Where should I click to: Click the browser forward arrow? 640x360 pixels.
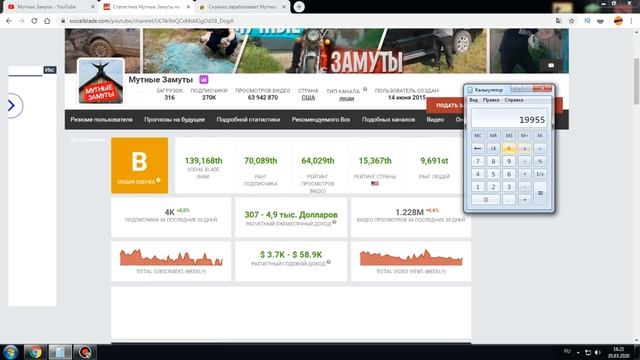coord(21,21)
